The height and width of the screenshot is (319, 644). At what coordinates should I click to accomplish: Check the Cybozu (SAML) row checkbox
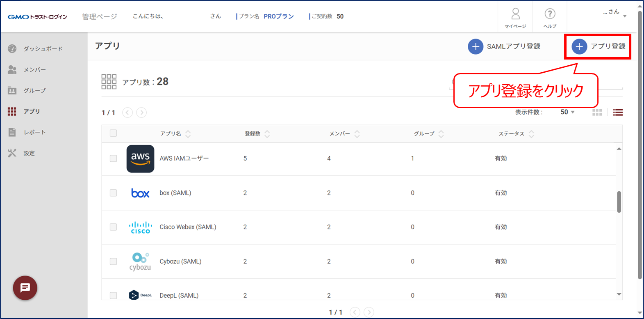113,262
